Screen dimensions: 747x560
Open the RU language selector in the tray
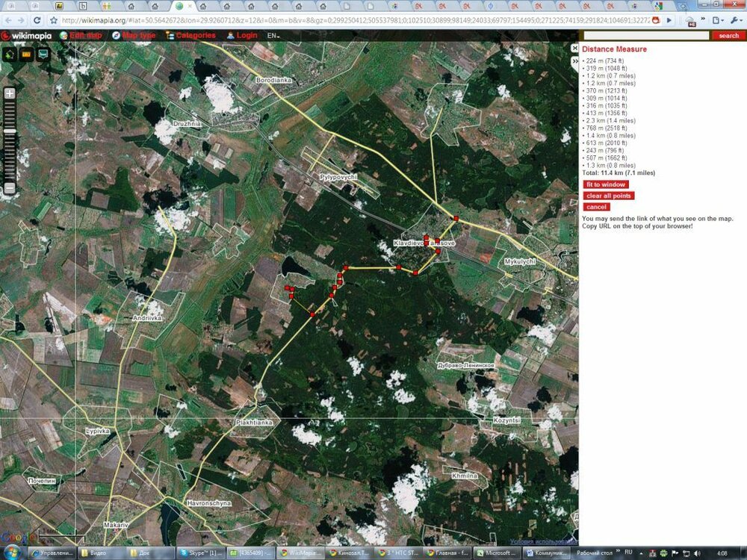coord(630,553)
